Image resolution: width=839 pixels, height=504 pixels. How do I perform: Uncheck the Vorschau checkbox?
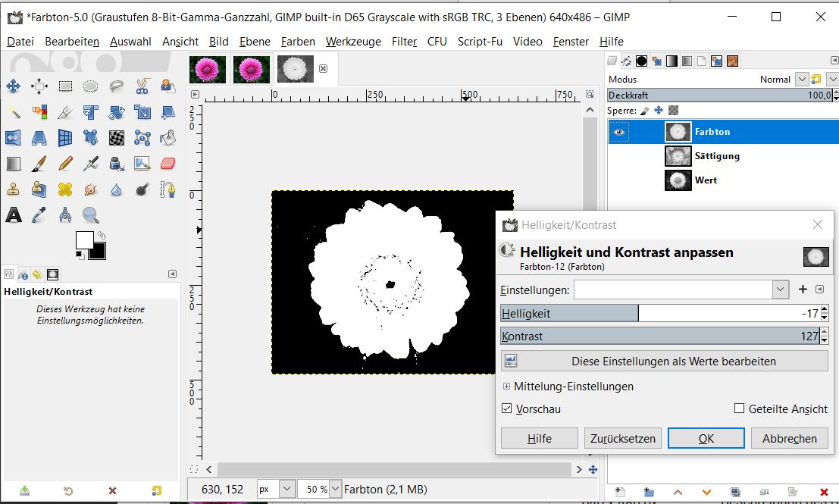click(x=507, y=409)
